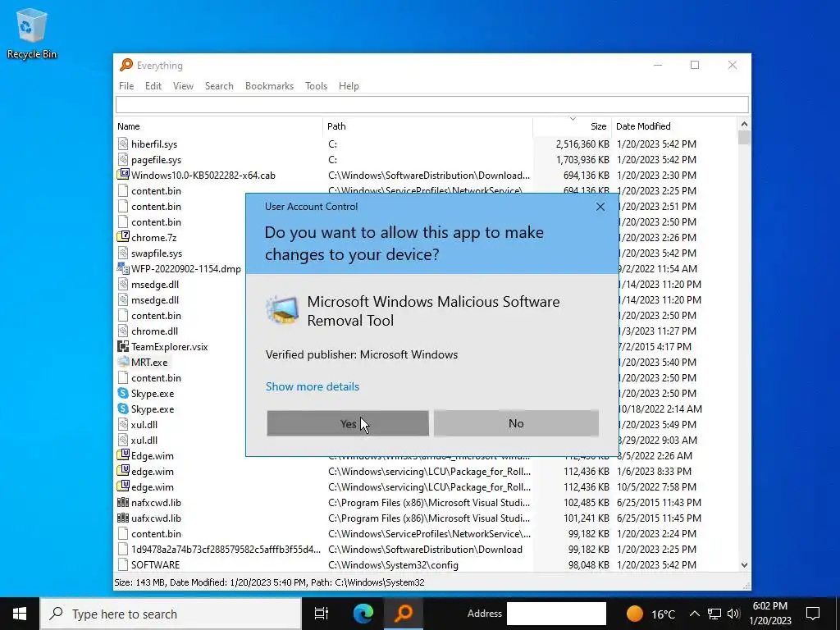Select the chrome.dll file icon

123,331
